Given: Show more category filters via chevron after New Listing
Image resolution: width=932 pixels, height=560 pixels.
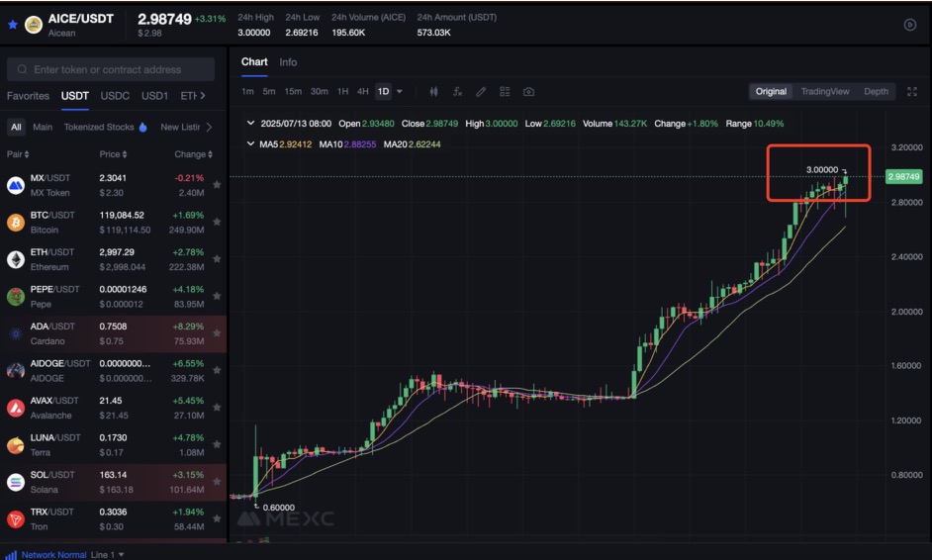Looking at the screenshot, I should click(x=209, y=128).
